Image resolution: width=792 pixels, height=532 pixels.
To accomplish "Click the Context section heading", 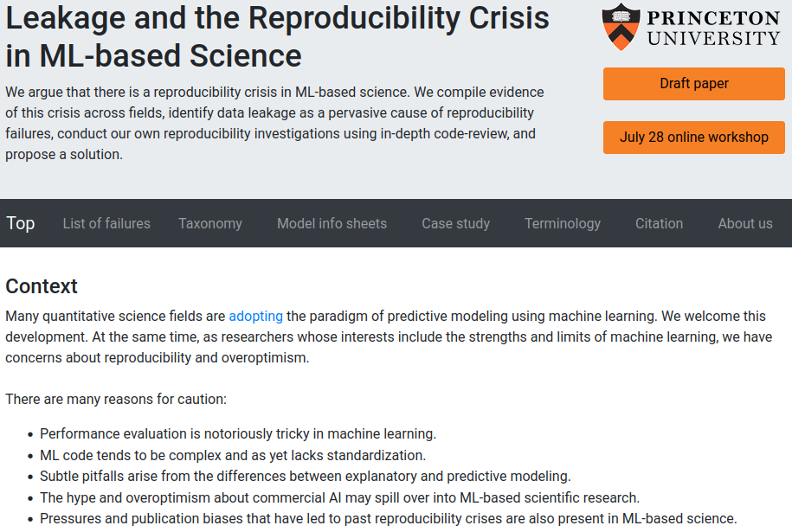I will pyautogui.click(x=42, y=286).
